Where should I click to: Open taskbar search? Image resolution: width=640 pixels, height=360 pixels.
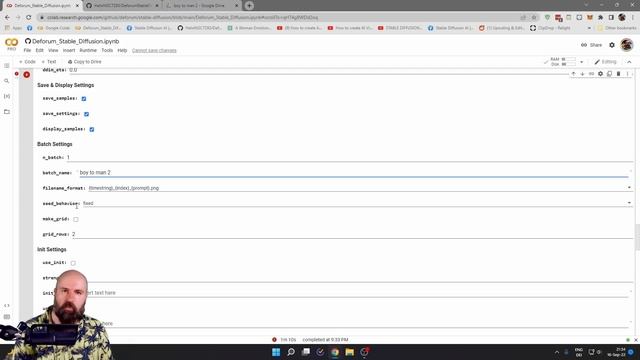[x=291, y=352]
